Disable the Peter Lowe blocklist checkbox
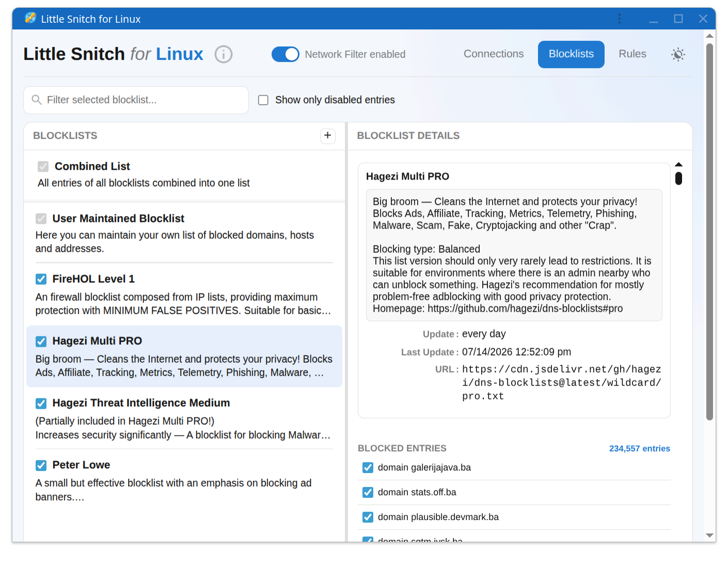Image resolution: width=728 pixels, height=566 pixels. tap(41, 465)
